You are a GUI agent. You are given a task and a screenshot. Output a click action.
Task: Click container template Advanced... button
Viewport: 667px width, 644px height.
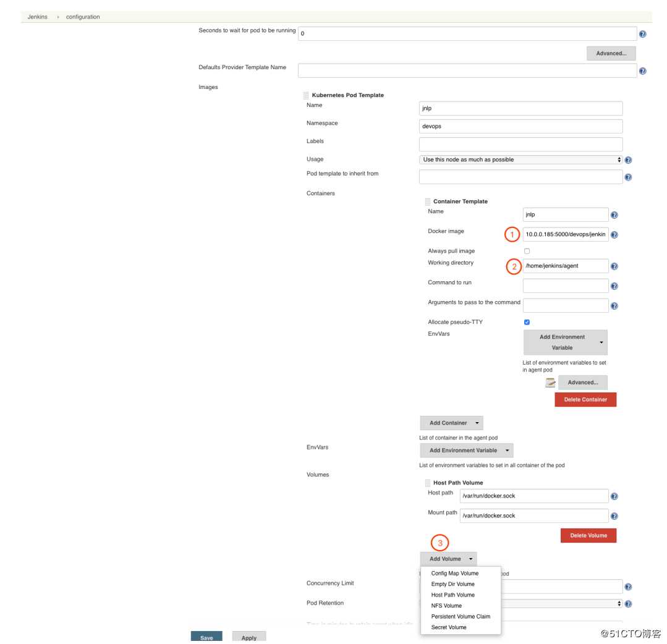(x=582, y=383)
